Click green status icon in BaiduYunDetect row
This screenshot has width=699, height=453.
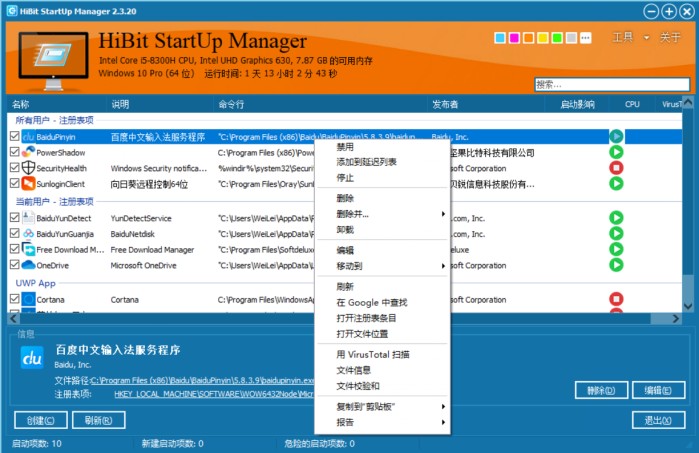point(616,217)
